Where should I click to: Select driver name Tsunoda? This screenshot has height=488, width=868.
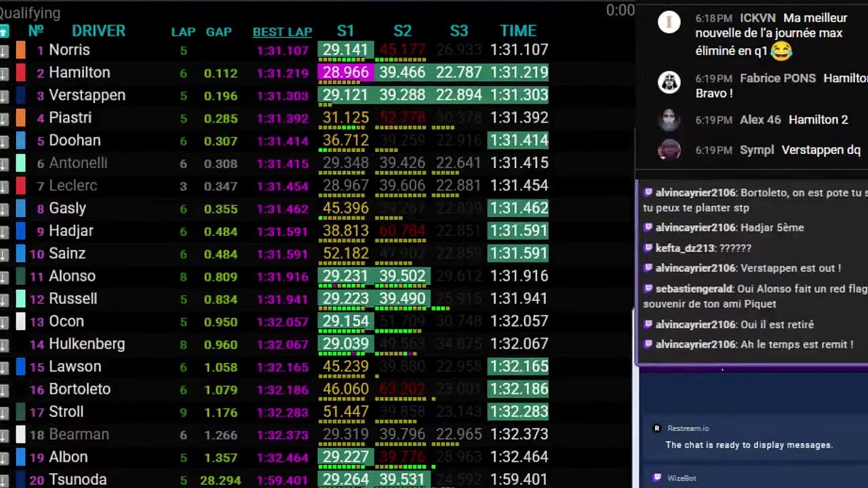coord(77,480)
